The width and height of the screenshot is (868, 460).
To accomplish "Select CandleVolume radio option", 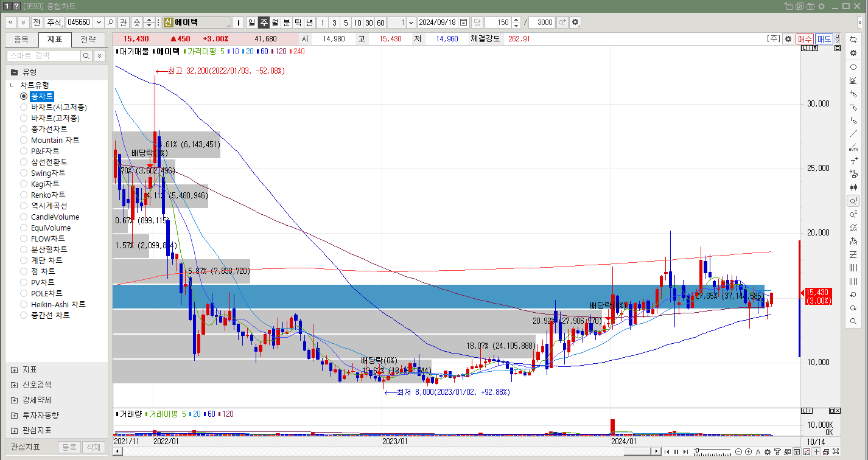I will click(24, 217).
